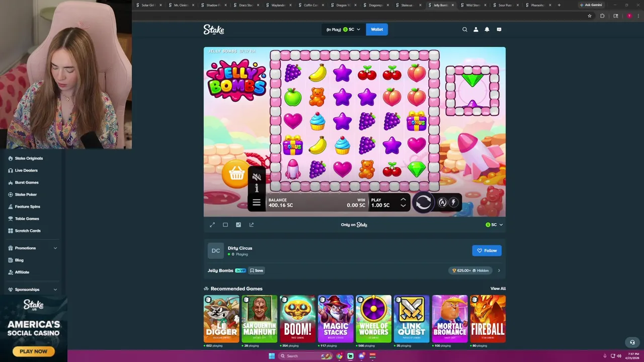The width and height of the screenshot is (644, 362).
Task: Switch to the Wild Storm browser tab
Action: point(473,5)
